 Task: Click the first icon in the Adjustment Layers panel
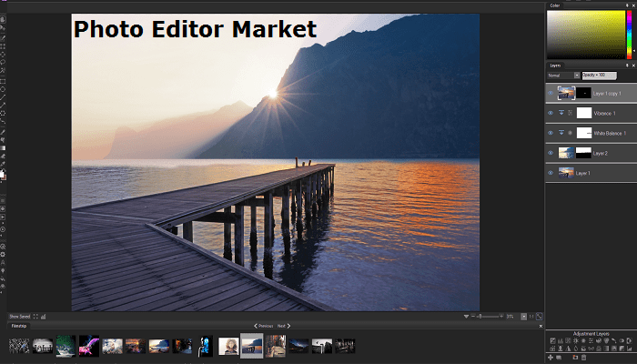(551, 341)
